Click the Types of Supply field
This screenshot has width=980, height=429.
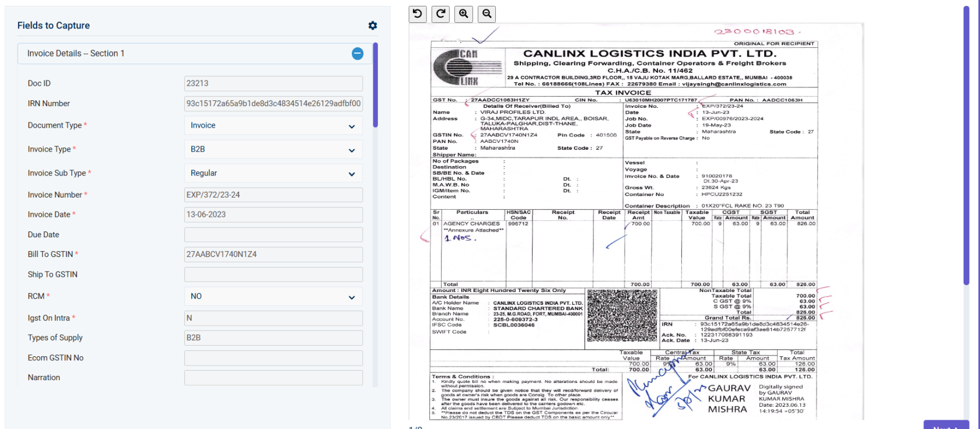[274, 337]
